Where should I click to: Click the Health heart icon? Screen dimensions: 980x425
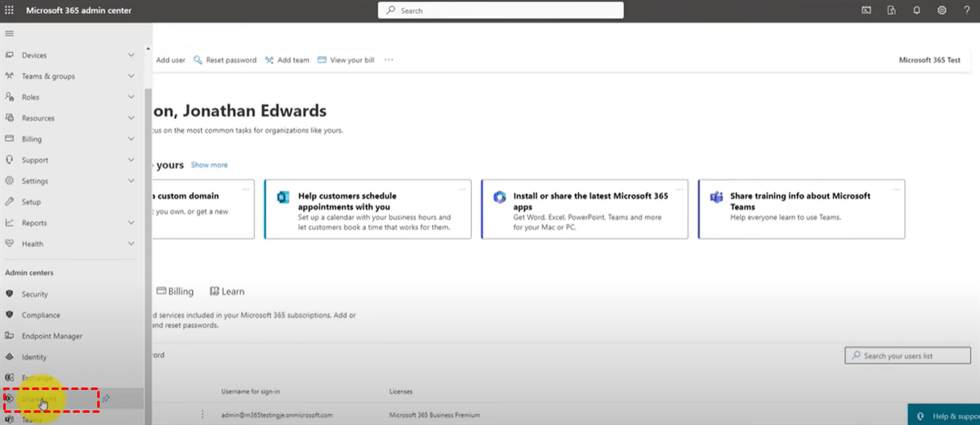point(10,243)
